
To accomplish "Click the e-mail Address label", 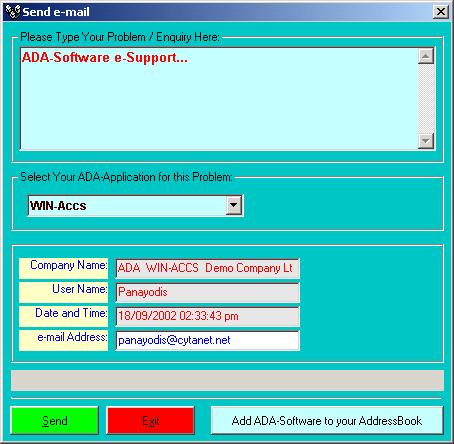I will 63,340.
